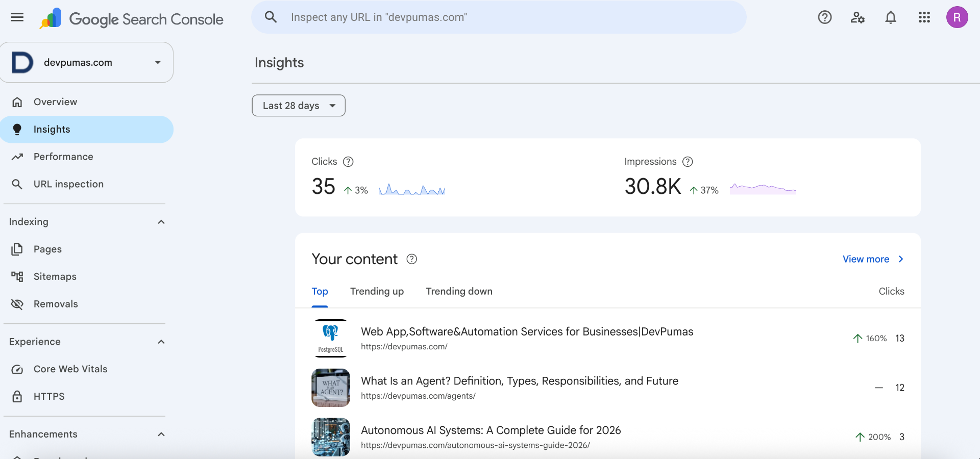
Task: Click the 160% increase indicator
Action: point(870,338)
